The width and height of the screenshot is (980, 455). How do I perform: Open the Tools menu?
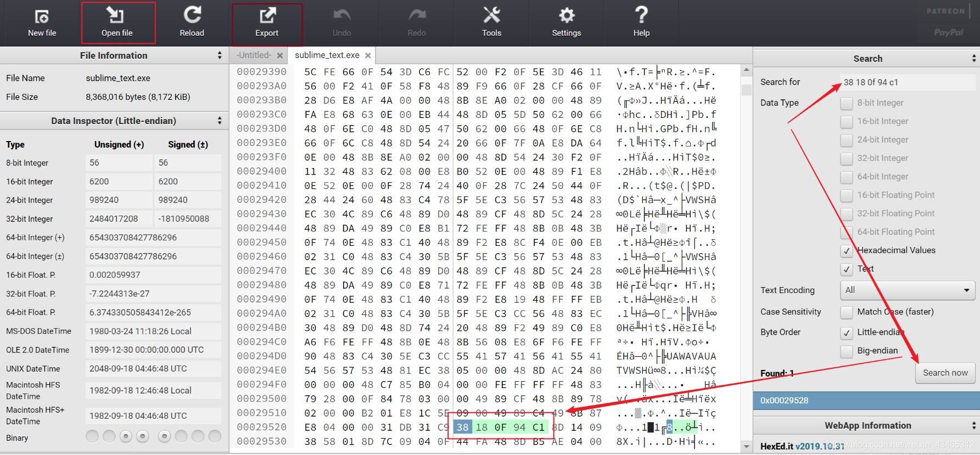491,23
